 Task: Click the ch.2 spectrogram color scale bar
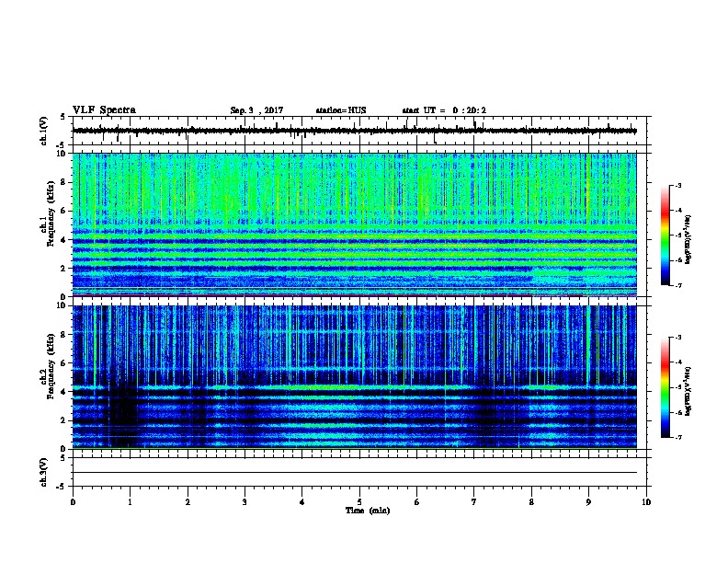point(665,387)
